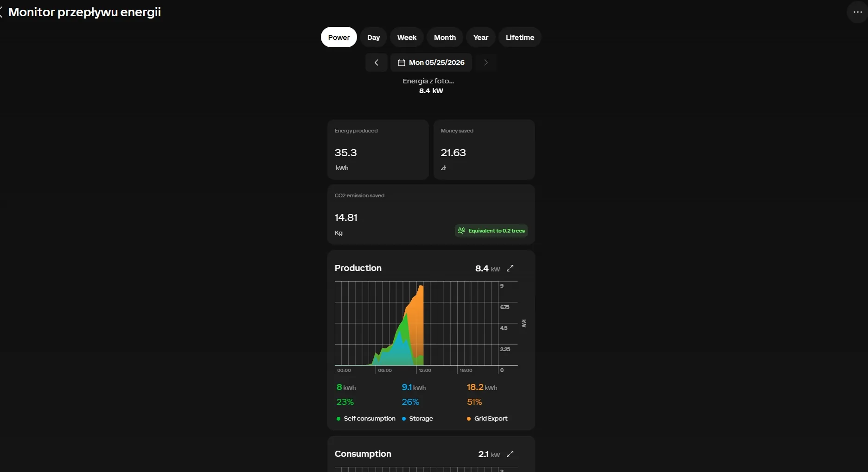The width and height of the screenshot is (868, 472).
Task: Click the 12:00 axis label on Production chart
Action: [425, 371]
